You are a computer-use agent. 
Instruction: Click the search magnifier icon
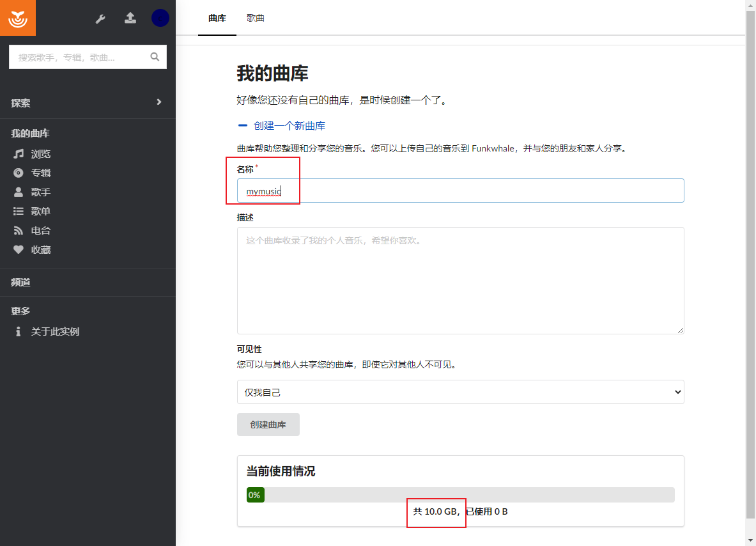[x=155, y=57]
